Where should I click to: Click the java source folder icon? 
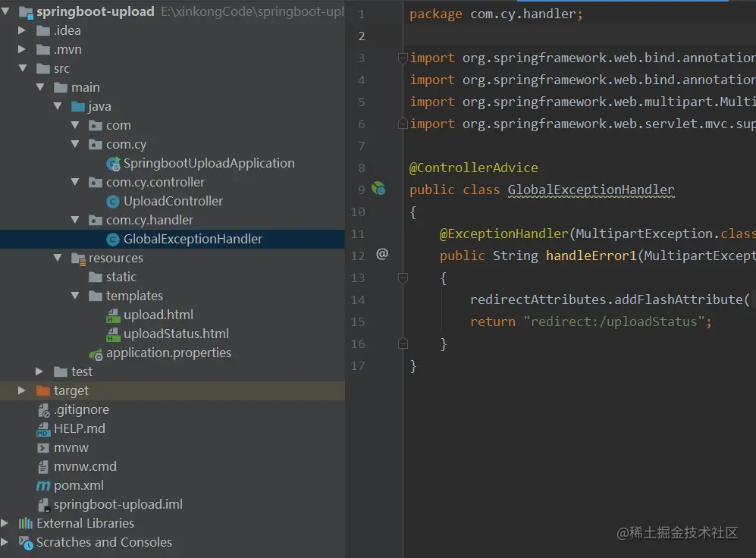[78, 106]
